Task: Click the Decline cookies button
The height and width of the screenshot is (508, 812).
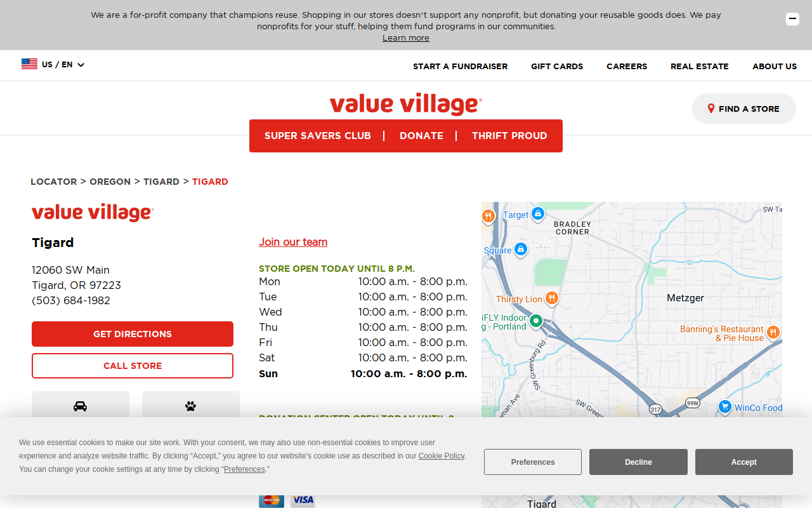Action: [x=638, y=462]
